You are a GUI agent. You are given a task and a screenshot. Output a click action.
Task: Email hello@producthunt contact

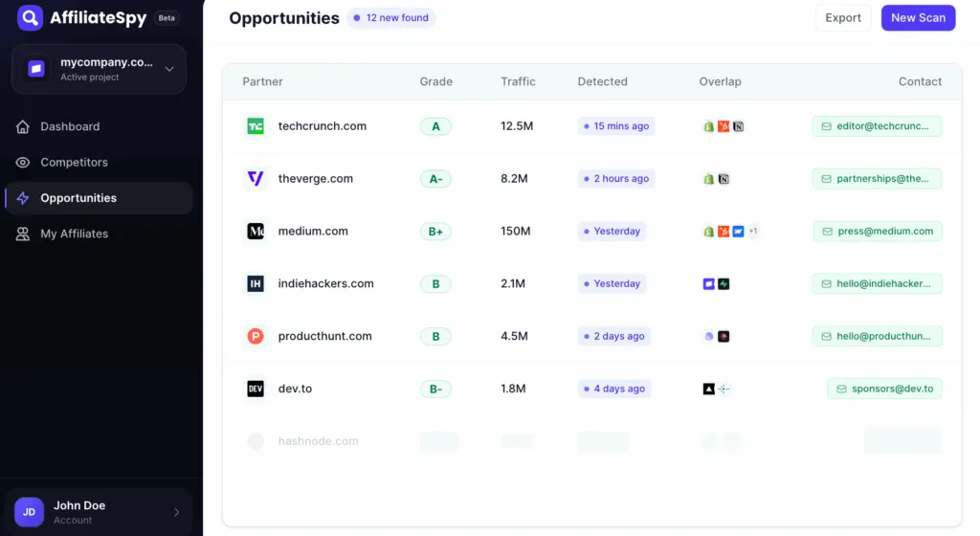tap(877, 336)
